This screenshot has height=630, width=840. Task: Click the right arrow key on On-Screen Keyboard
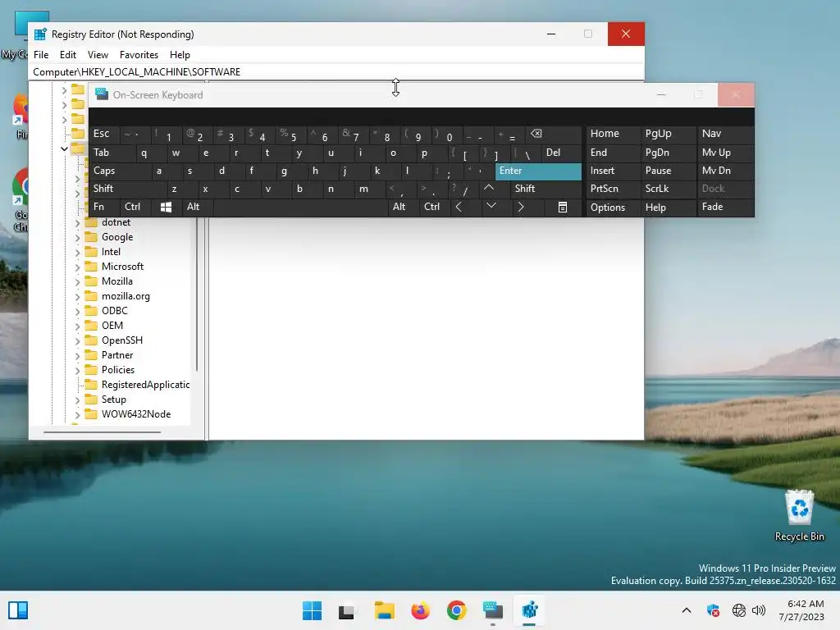(521, 207)
